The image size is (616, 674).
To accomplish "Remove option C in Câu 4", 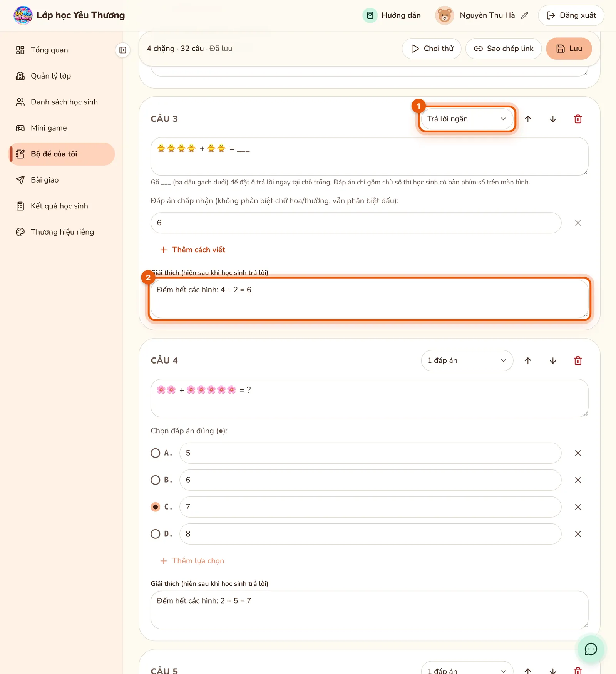I will click(x=578, y=507).
